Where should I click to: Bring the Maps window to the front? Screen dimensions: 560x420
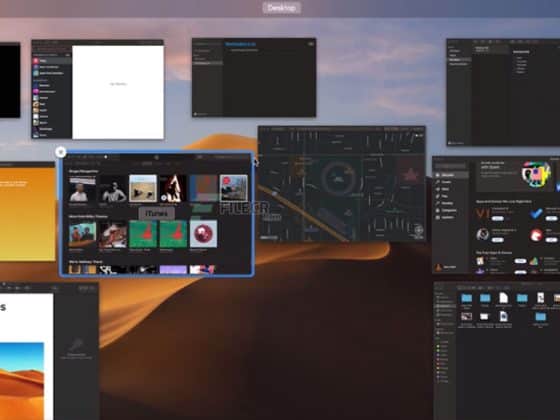[341, 184]
